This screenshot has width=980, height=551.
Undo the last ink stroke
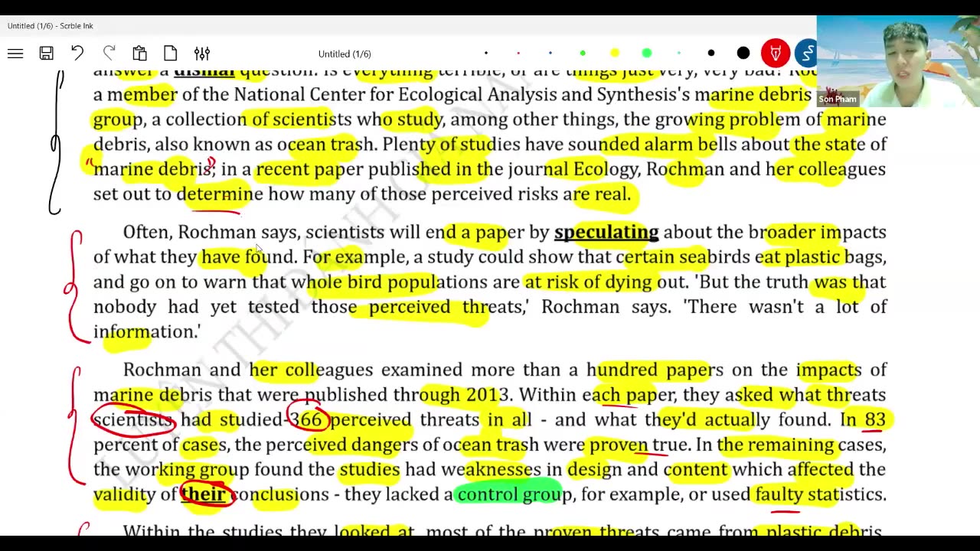[77, 53]
